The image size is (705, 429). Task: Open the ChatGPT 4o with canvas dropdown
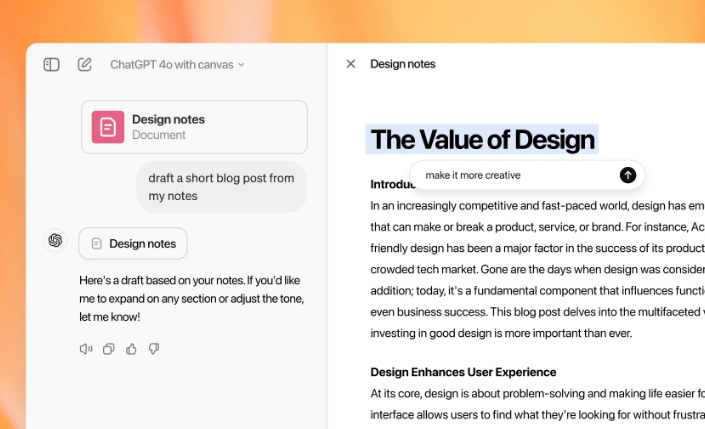pyautogui.click(x=177, y=64)
